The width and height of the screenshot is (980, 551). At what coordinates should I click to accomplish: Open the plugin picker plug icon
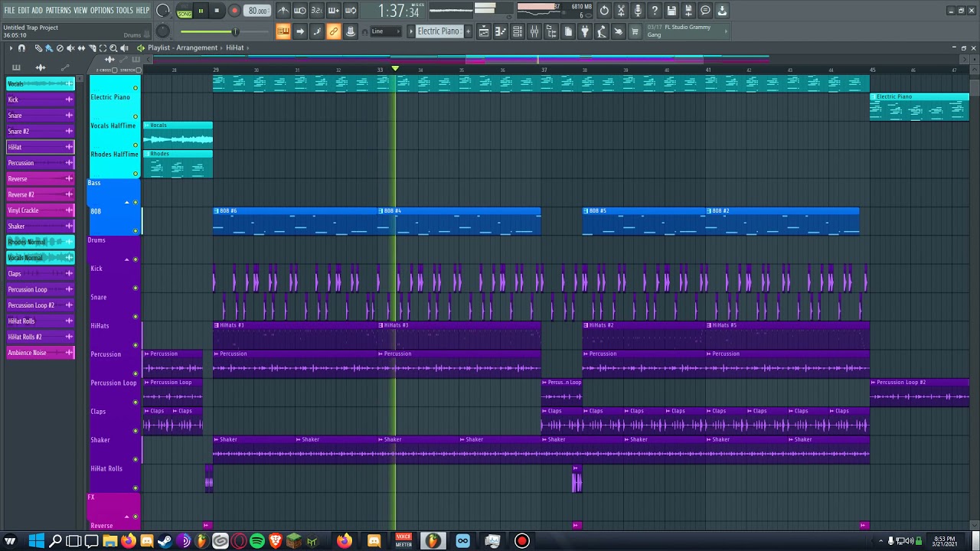[585, 31]
